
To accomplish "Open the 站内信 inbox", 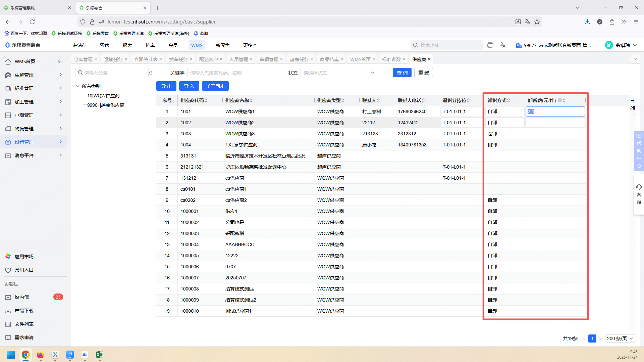I will pyautogui.click(x=22, y=297).
